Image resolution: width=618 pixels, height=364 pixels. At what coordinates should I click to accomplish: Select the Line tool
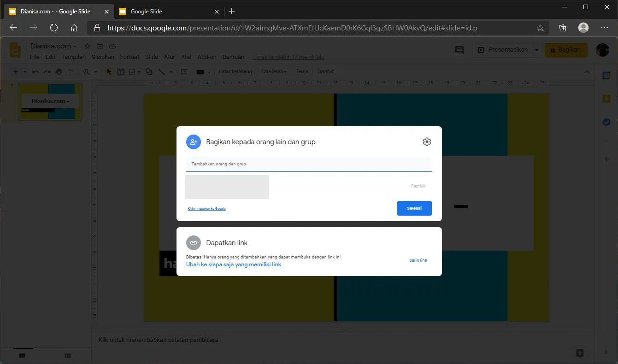tap(161, 71)
